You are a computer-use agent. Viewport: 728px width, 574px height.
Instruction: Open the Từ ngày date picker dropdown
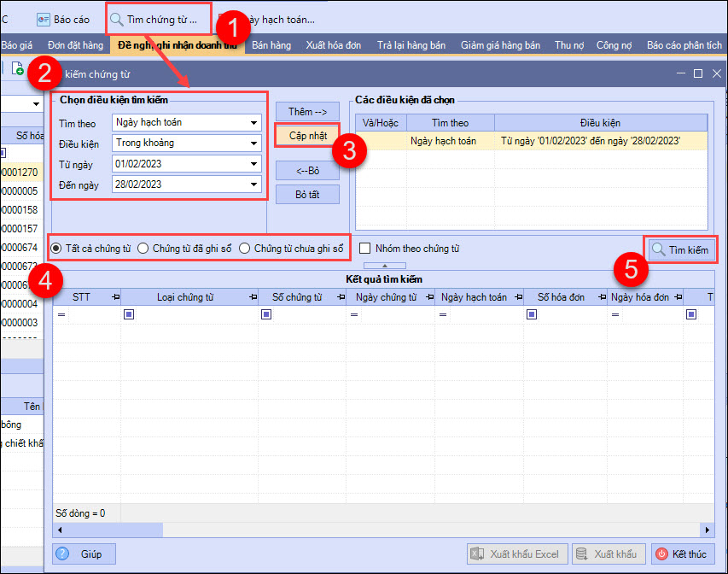pyautogui.click(x=254, y=163)
